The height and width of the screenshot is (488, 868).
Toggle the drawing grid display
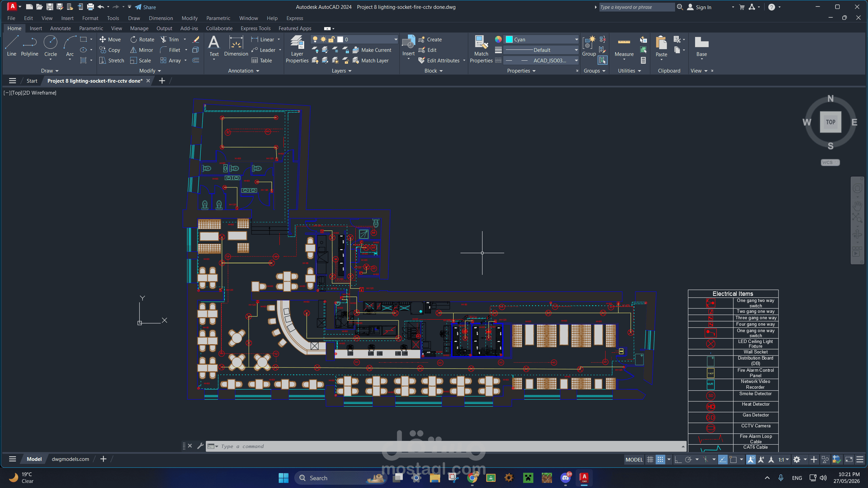click(650, 460)
